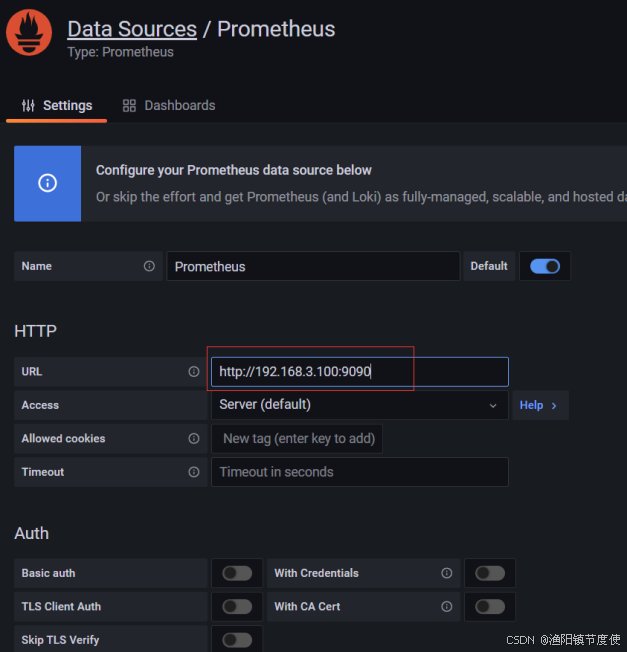The image size is (627, 652).
Task: Click the Timeout in seconds field
Action: pos(360,472)
